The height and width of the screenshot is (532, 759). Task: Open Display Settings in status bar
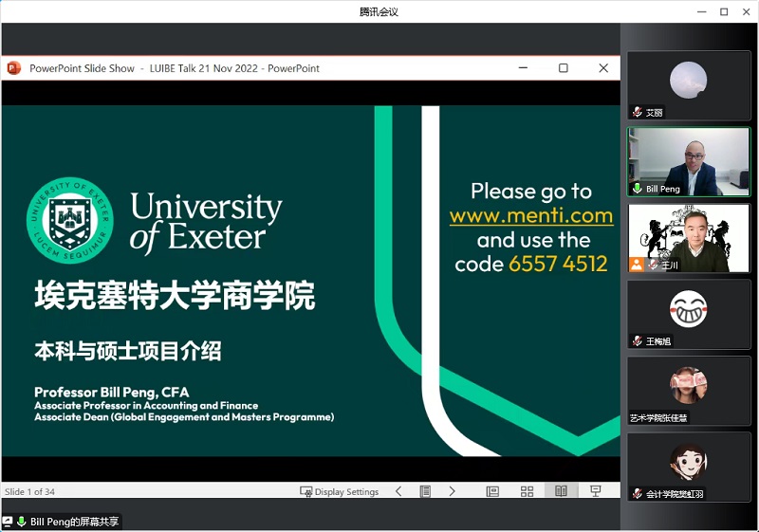point(340,491)
